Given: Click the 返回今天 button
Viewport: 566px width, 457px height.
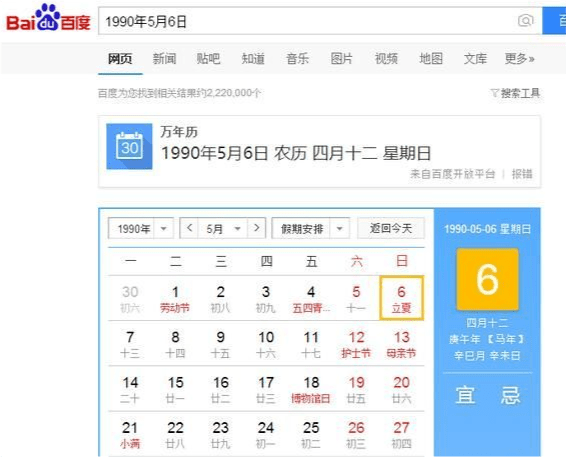Looking at the screenshot, I should coord(391,228).
